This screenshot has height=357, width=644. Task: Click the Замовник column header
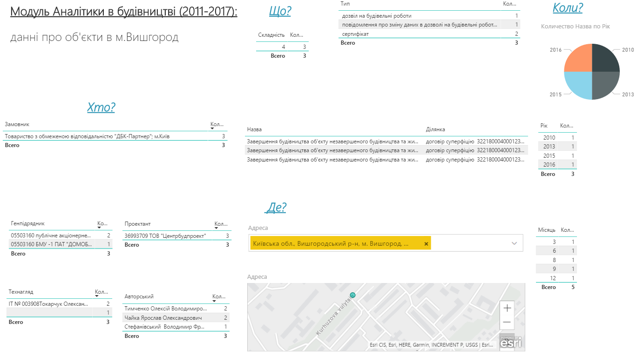(x=17, y=125)
